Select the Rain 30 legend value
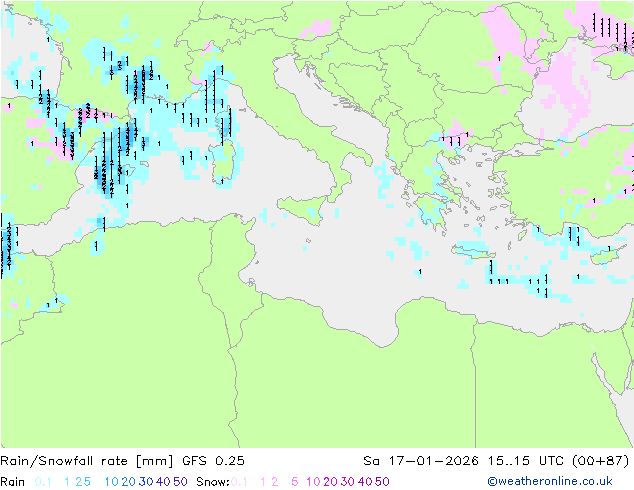Image resolution: width=634 pixels, height=490 pixels. click(146, 482)
